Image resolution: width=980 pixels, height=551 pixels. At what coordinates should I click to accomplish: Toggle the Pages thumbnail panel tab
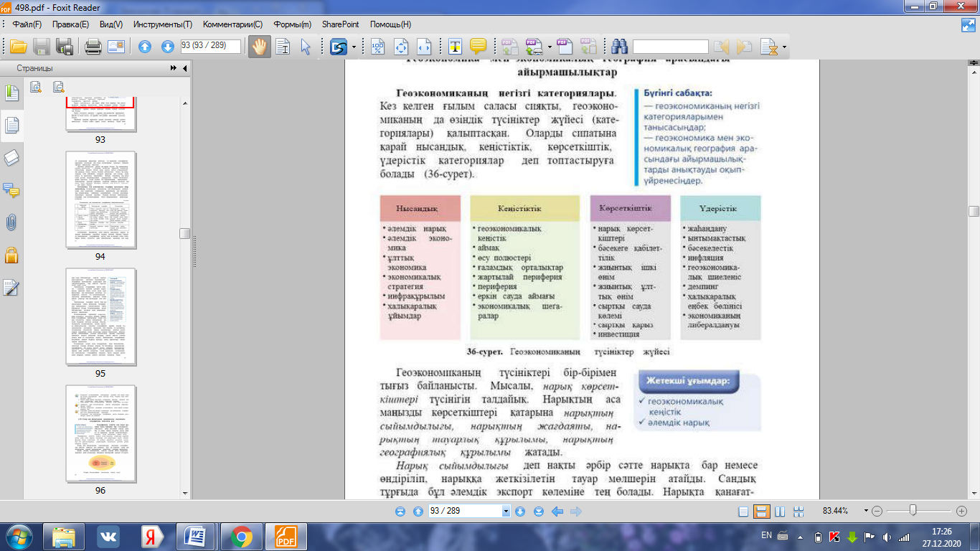pyautogui.click(x=12, y=124)
